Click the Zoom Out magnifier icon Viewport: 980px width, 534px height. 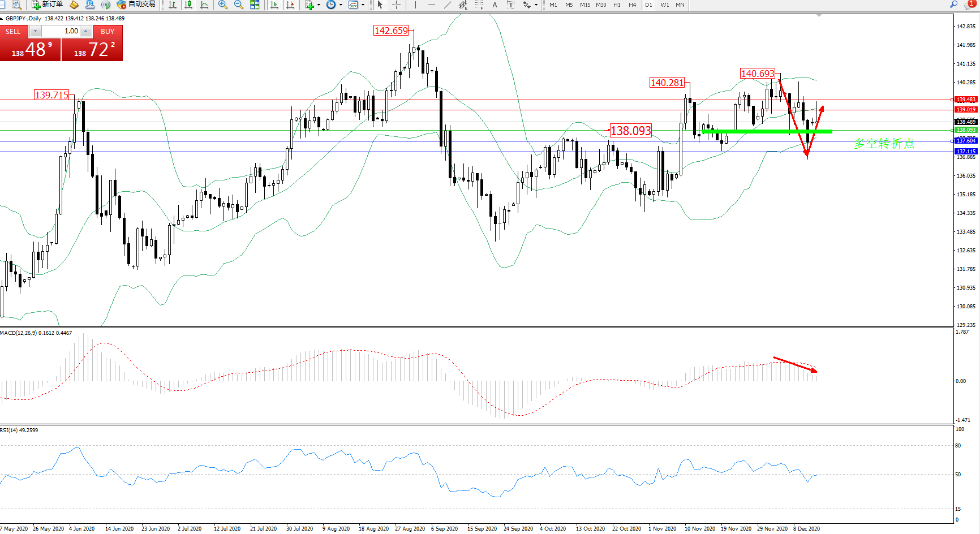(x=238, y=5)
